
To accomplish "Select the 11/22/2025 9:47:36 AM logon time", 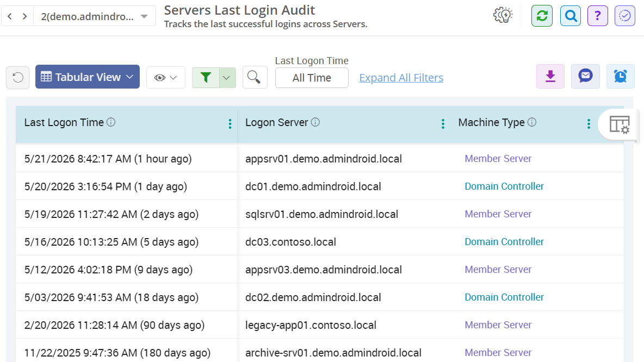I will [x=117, y=353].
